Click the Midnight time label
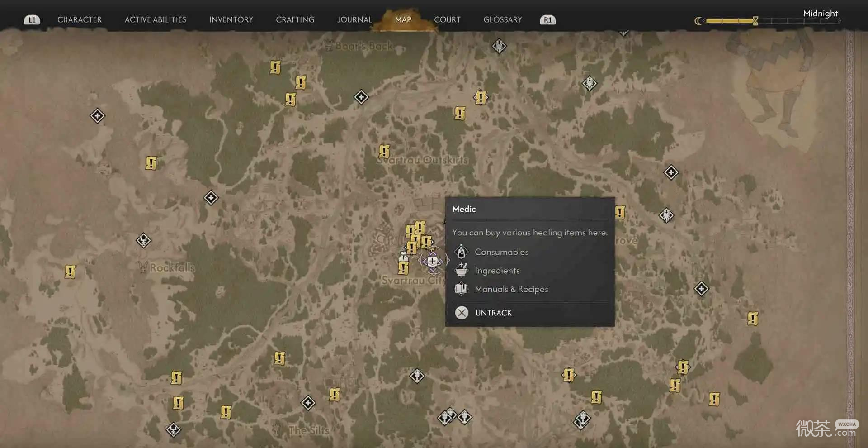The height and width of the screenshot is (448, 868). click(x=820, y=13)
